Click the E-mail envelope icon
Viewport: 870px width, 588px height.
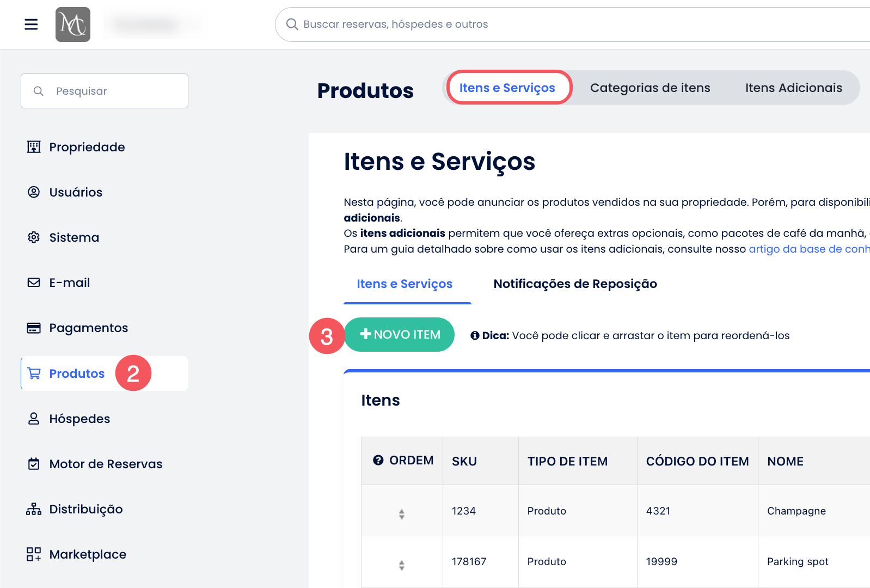pyautogui.click(x=34, y=283)
